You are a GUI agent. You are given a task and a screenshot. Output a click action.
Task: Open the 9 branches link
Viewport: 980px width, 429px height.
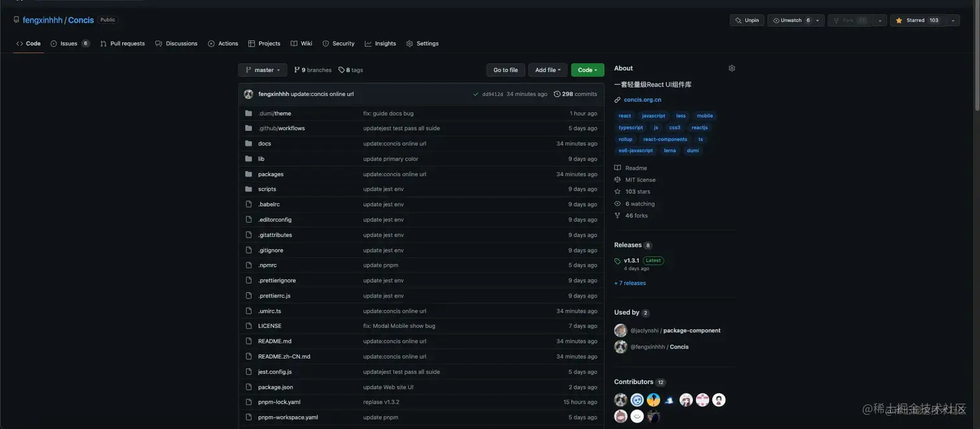[312, 70]
